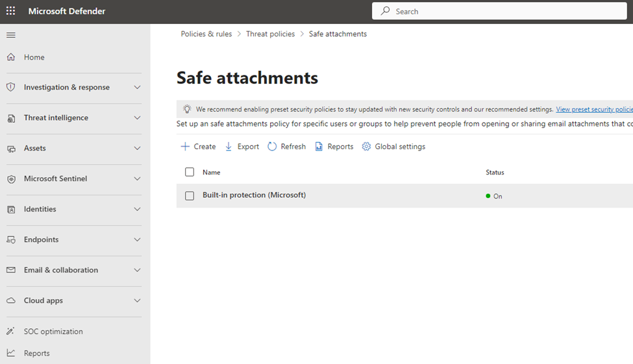Select Microsoft Sentinel menu label
This screenshot has height=364, width=633.
pos(55,178)
